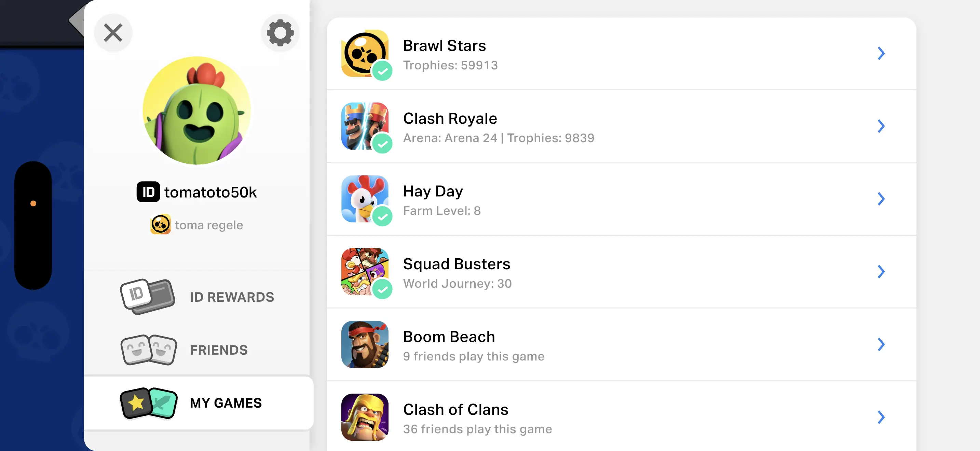This screenshot has height=451, width=980.
Task: Expand Brawl Stars details chevron
Action: click(x=881, y=53)
